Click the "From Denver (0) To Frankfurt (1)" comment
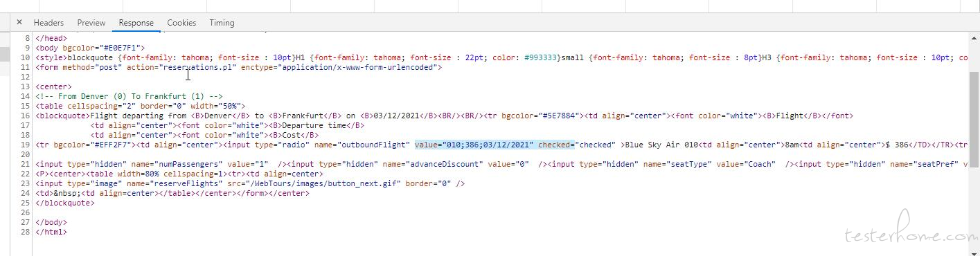The width and height of the screenshot is (980, 256). pyautogui.click(x=129, y=97)
